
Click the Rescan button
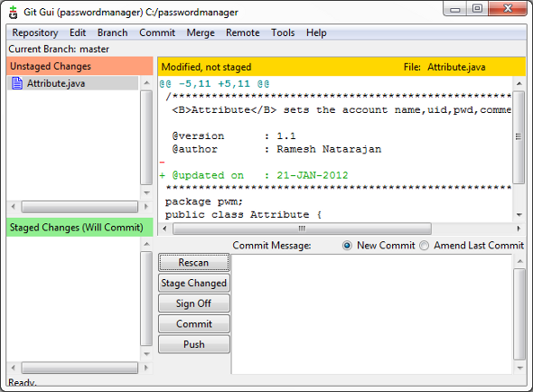coord(193,263)
